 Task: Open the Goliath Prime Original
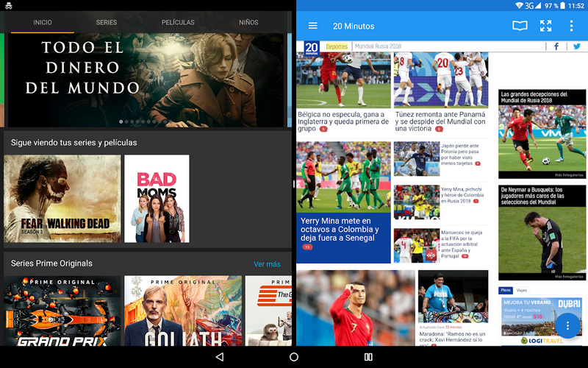(183, 311)
